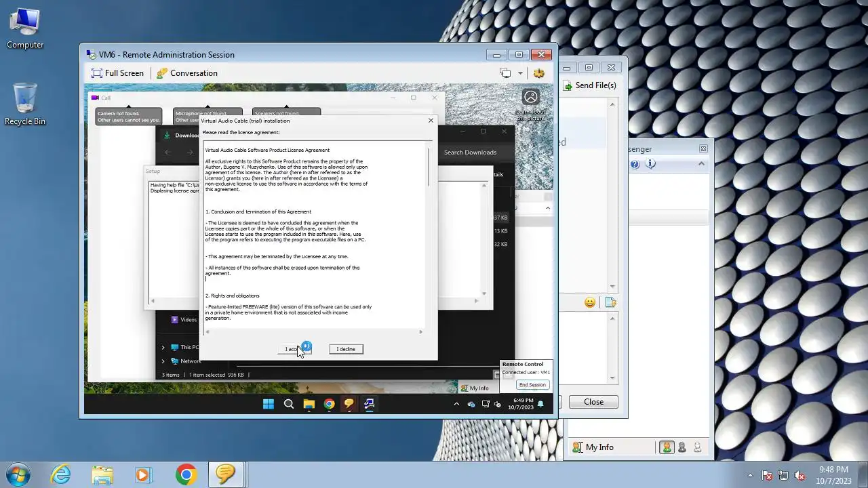Show hidden icons in host system tray

click(x=750, y=475)
